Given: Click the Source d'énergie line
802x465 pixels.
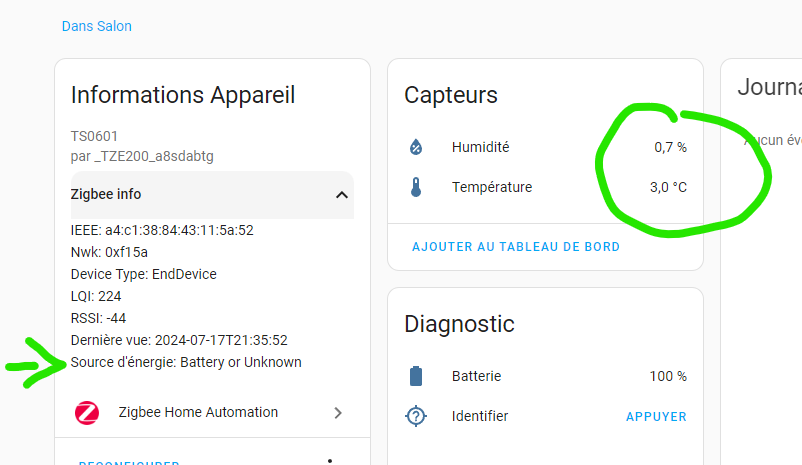Looking at the screenshot, I should [x=186, y=362].
